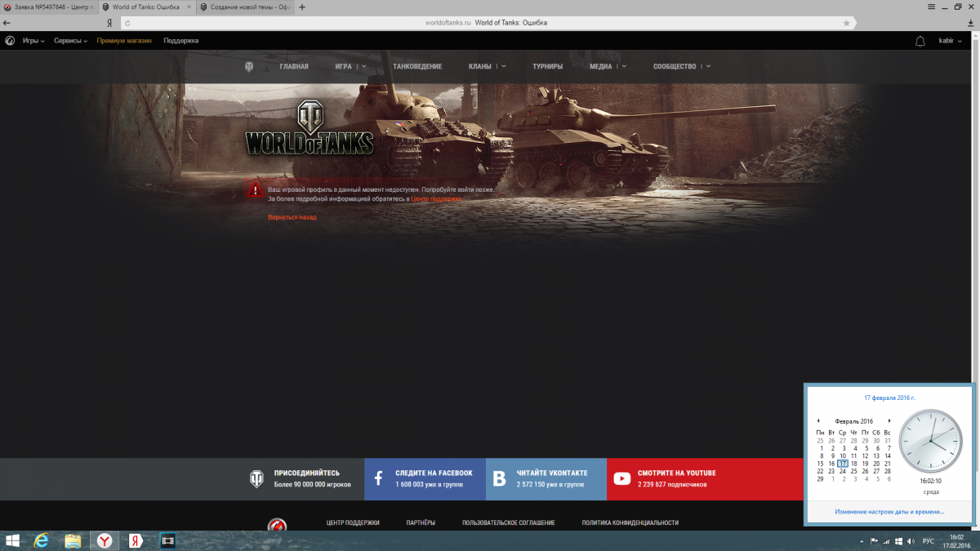Open the video filmstrip taskbar app
980x551 pixels.
[x=167, y=540]
